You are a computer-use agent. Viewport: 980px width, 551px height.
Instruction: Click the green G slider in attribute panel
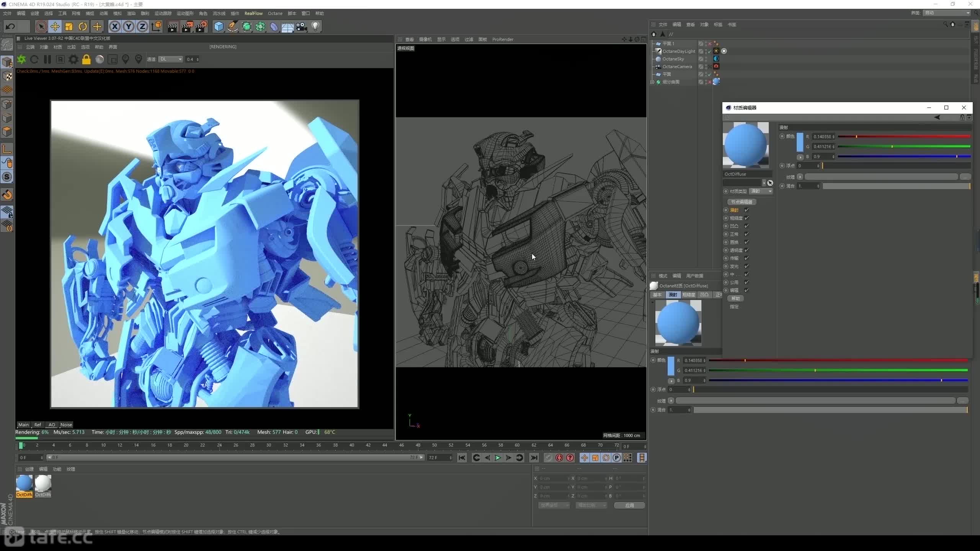838,370
